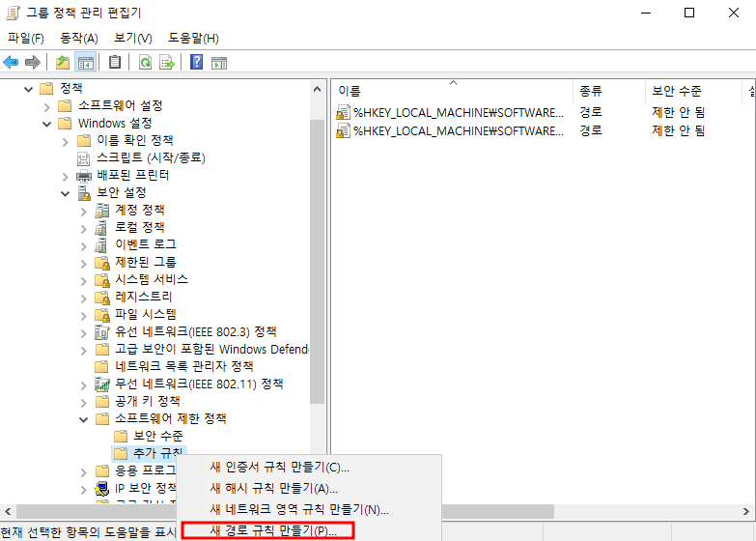
Task: Click 제한 안 됨 in second rule row
Action: tap(679, 130)
